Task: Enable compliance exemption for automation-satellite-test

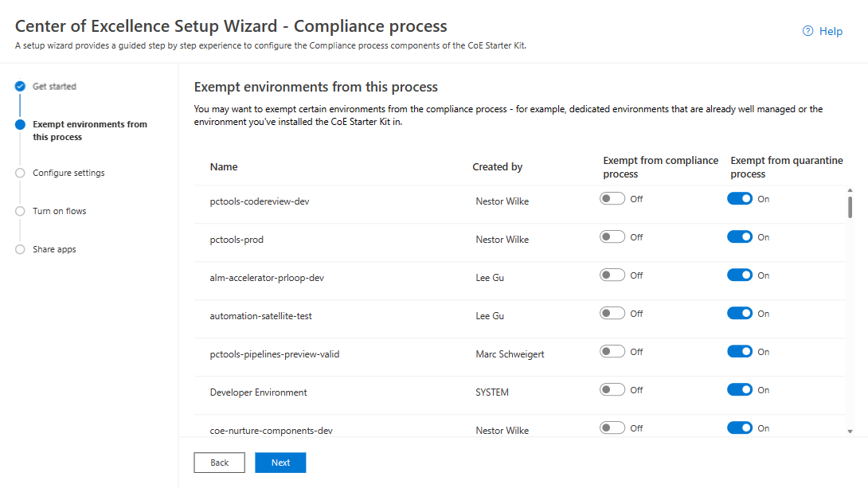Action: click(x=612, y=313)
